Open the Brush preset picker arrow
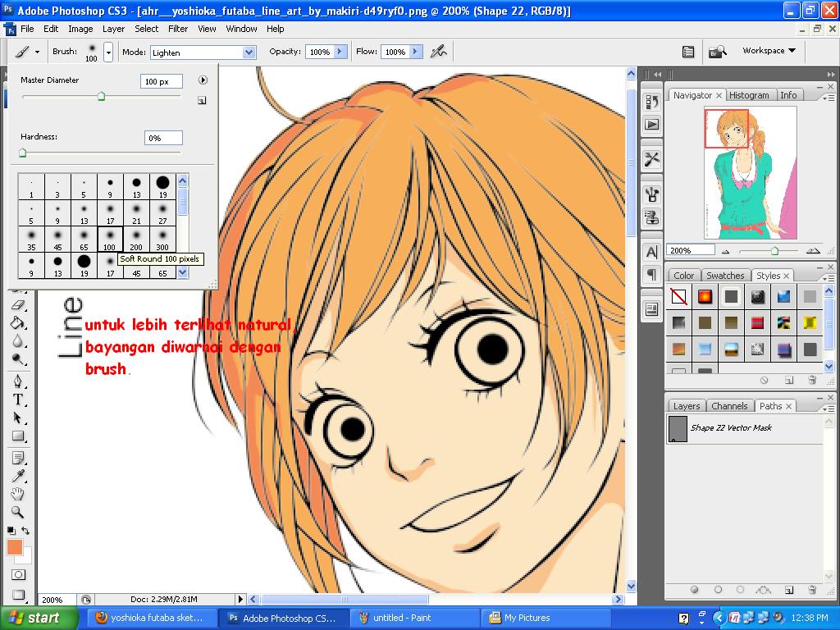 tap(109, 52)
